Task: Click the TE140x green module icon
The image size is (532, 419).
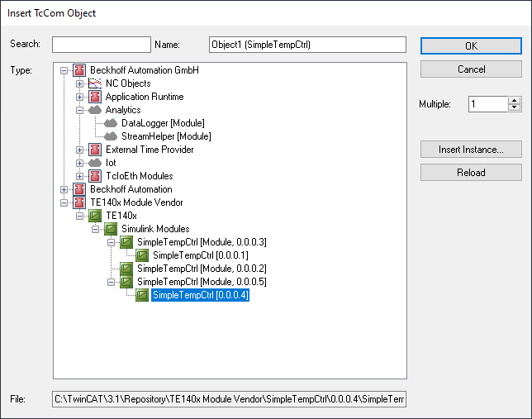Action: click(x=95, y=216)
